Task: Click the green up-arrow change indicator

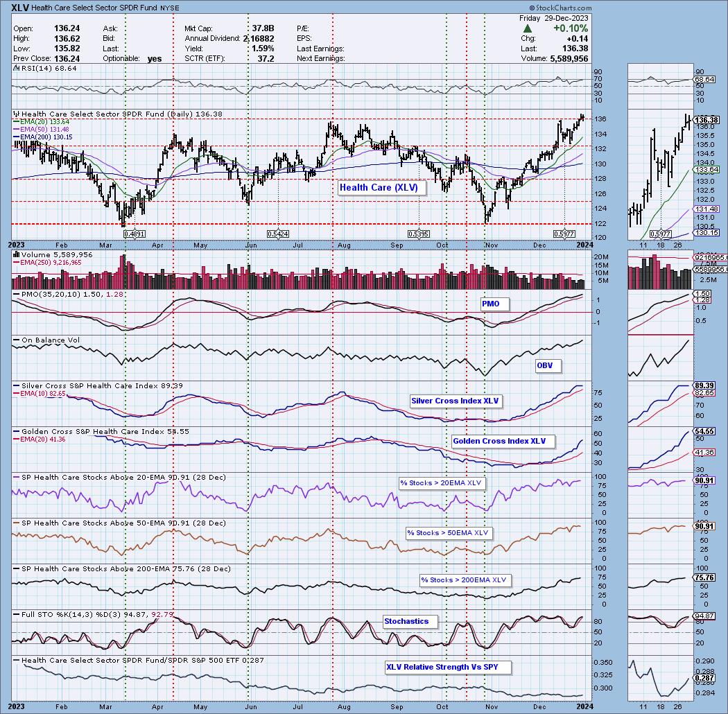Action: (528, 28)
